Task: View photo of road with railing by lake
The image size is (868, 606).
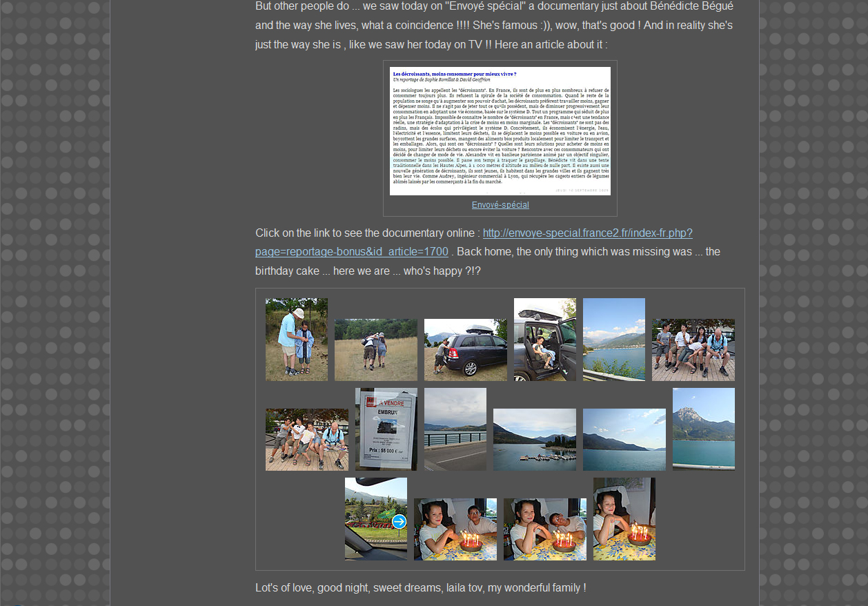Action: 455,429
